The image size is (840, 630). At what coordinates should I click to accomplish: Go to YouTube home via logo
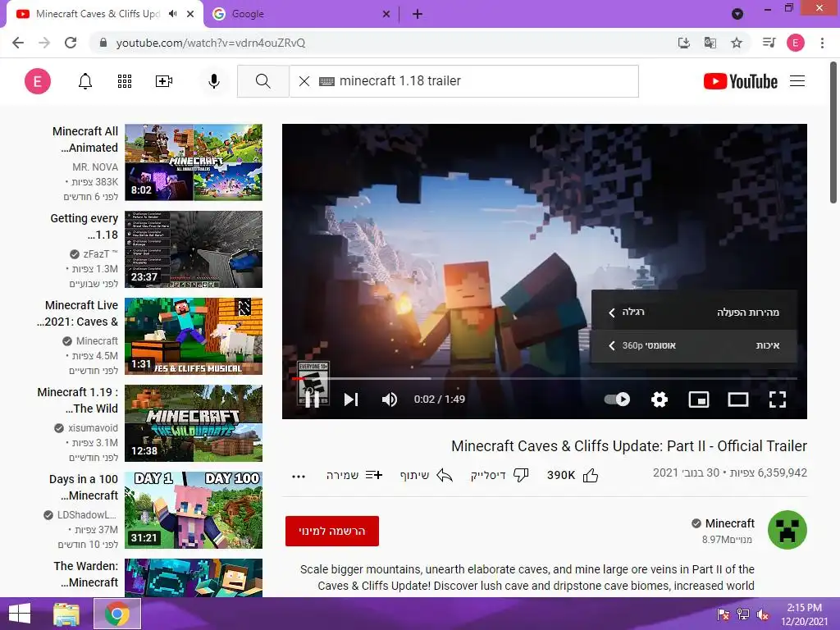click(741, 81)
